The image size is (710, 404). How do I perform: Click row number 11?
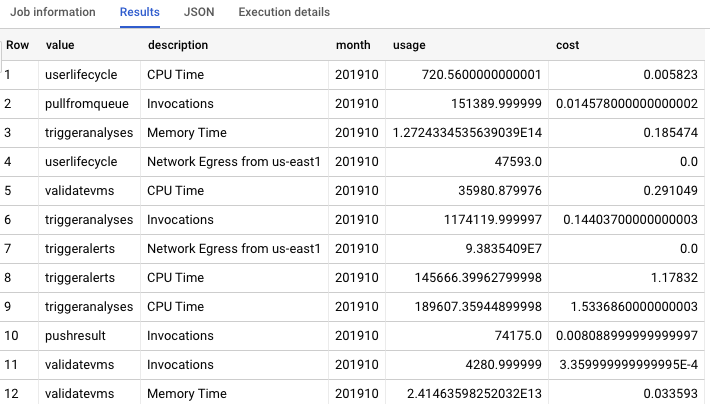click(11, 365)
